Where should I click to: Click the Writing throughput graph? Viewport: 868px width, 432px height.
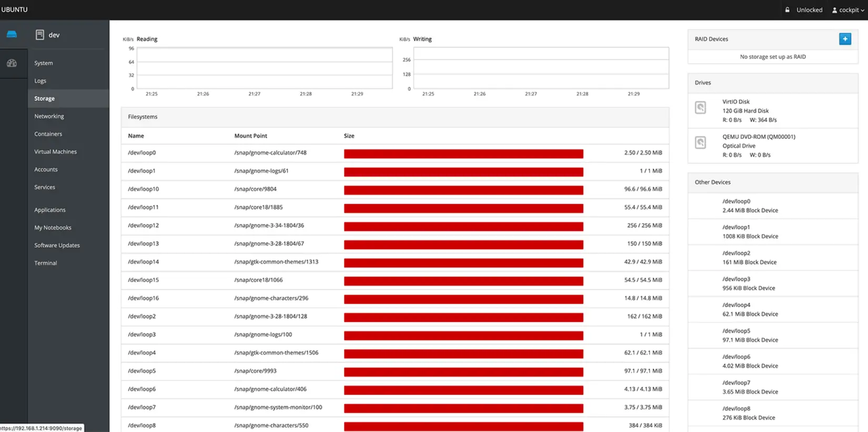click(541, 68)
